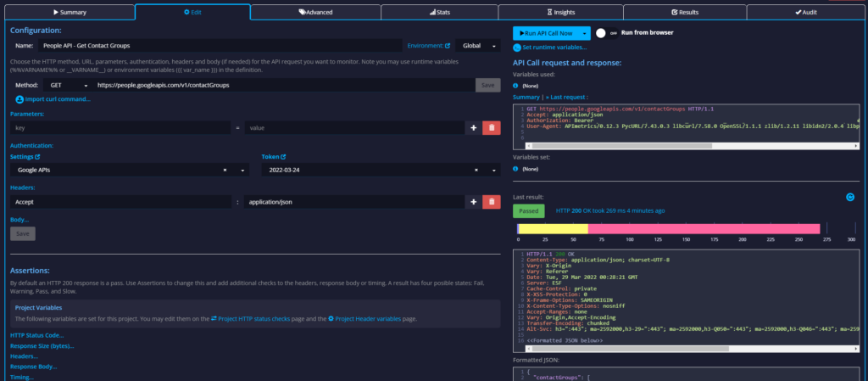The image size is (868, 381).
Task: Expand Google APIs settings dropdown
Action: coord(242,171)
